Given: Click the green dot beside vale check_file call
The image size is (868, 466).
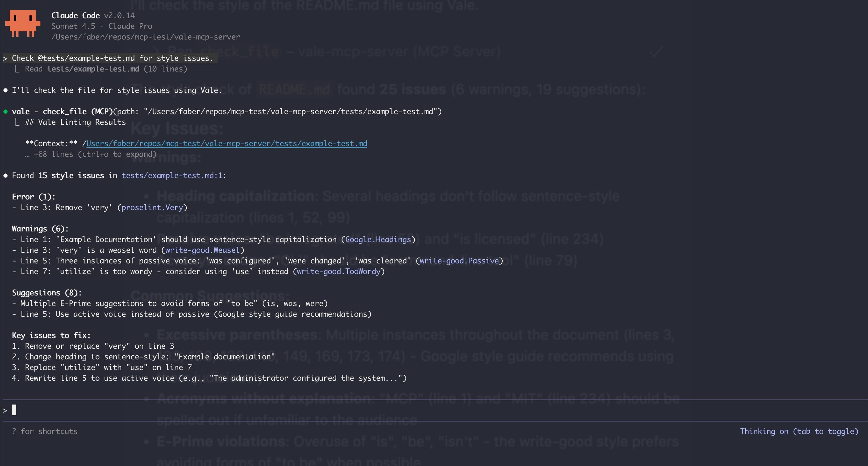Looking at the screenshot, I should [5, 111].
